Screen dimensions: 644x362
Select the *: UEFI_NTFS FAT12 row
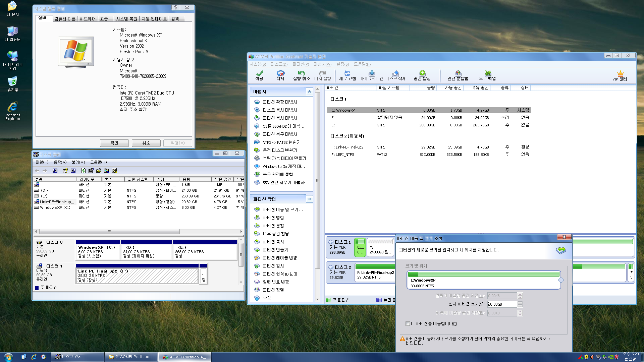[429, 155]
